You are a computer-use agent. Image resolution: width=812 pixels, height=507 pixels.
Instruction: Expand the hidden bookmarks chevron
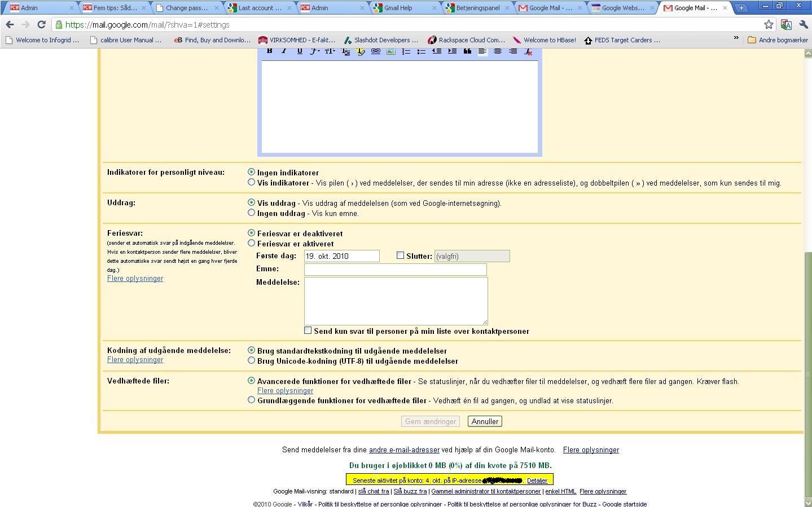coord(736,38)
